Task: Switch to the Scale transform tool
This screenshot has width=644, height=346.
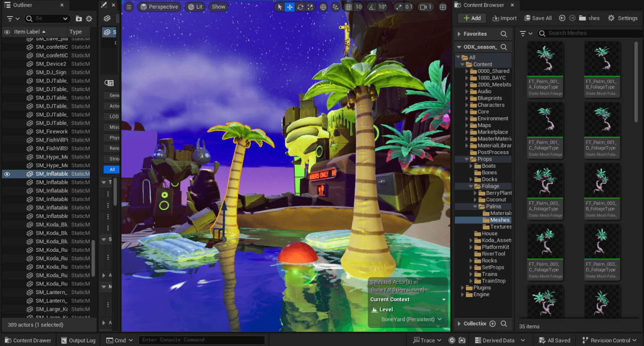Action: pos(311,7)
